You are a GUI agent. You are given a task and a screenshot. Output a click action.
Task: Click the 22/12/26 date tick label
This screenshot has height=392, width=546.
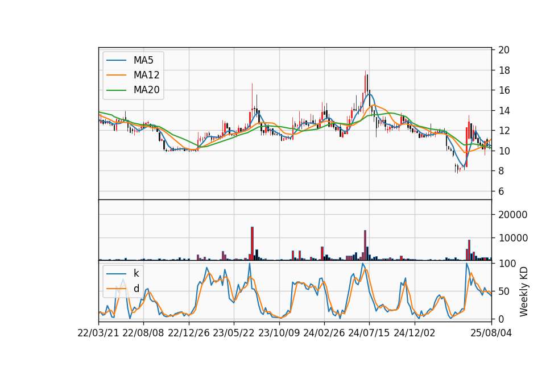pos(189,333)
